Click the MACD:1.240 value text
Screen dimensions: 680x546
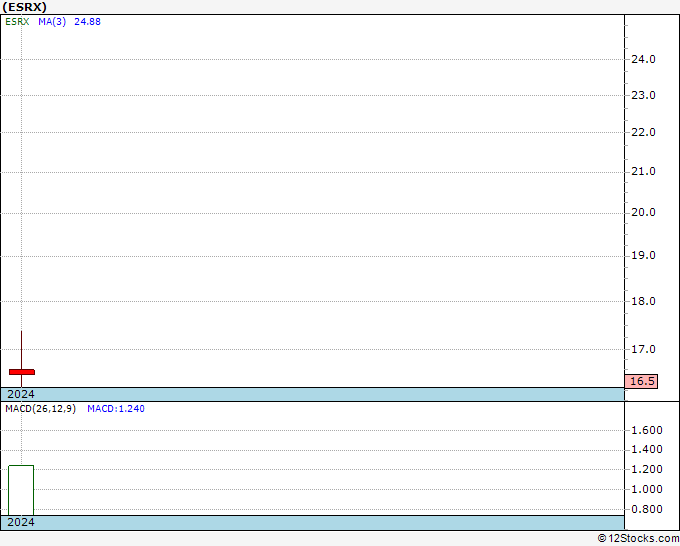(116, 409)
